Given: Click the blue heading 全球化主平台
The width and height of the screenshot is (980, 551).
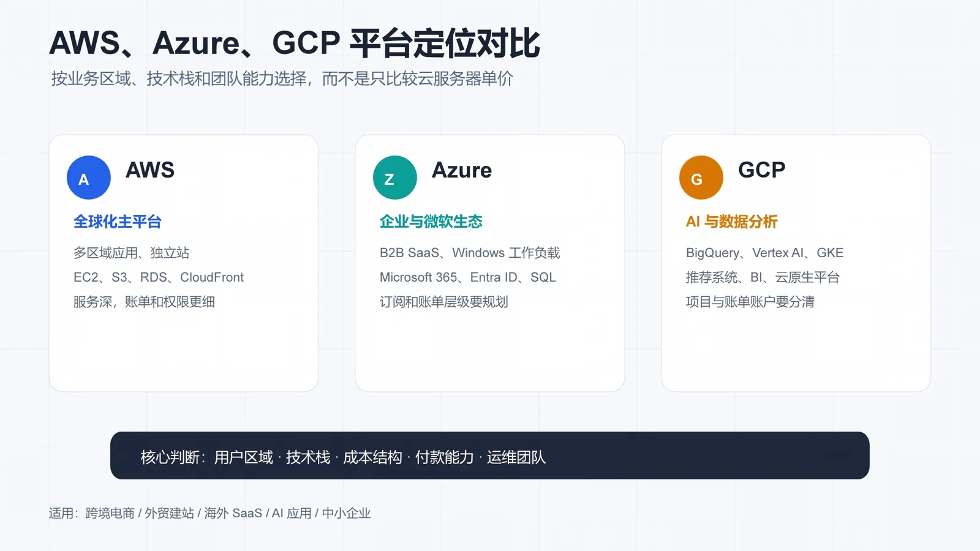Looking at the screenshot, I should 118,222.
